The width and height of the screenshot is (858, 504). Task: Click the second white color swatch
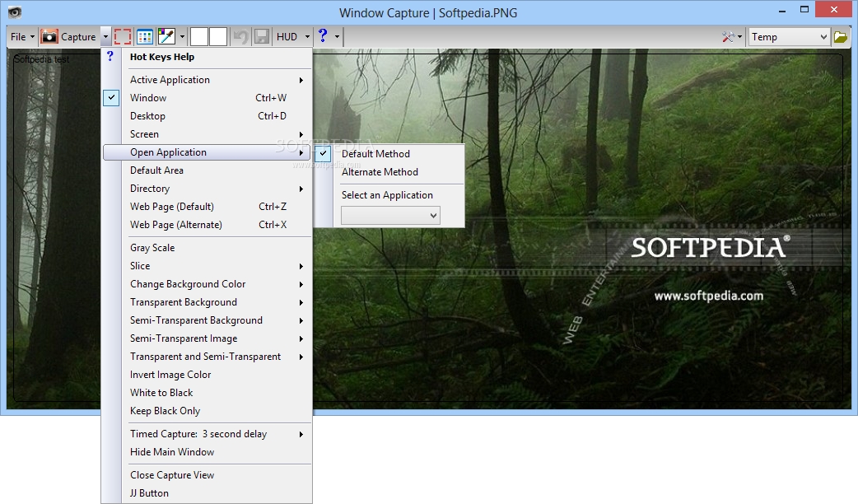[217, 37]
